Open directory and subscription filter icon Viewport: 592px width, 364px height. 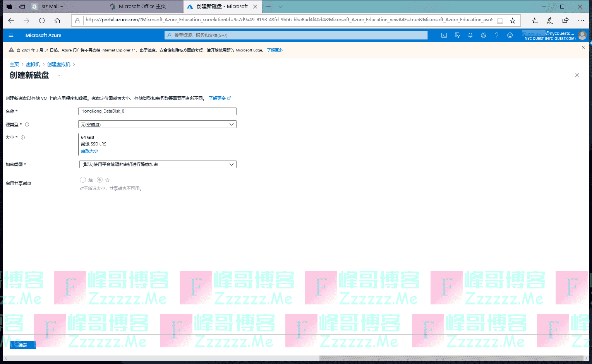click(x=457, y=35)
